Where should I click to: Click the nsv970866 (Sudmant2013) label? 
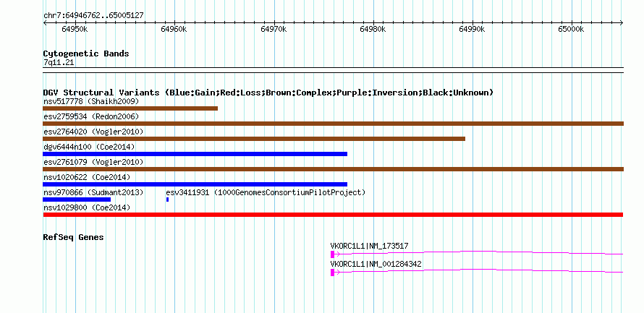(93, 192)
